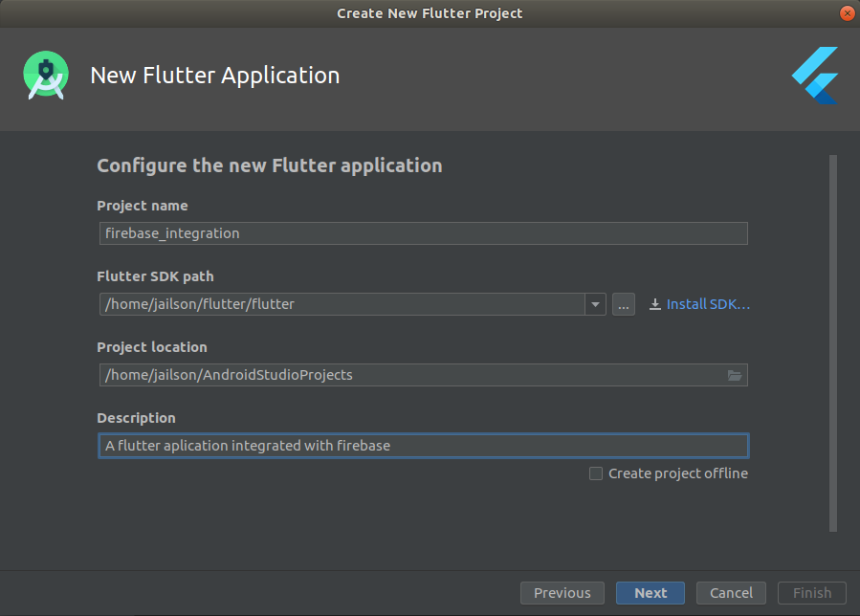Open folder browser icon in Project location

tap(735, 375)
